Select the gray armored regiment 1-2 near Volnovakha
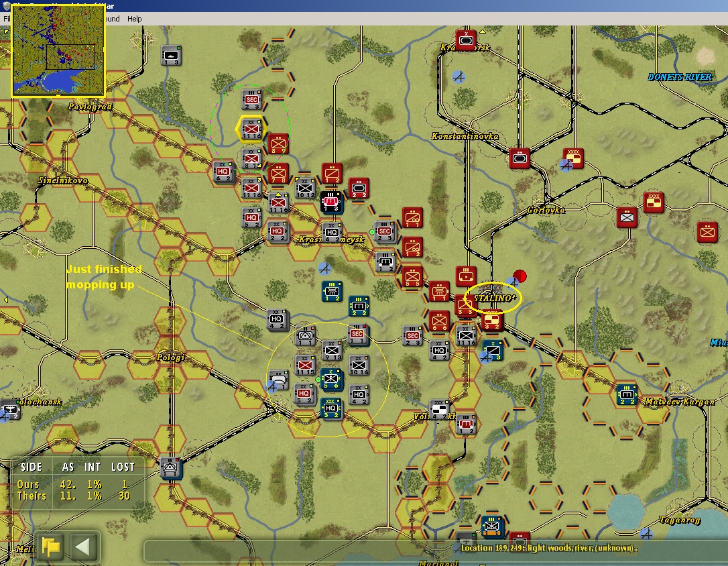Viewport: 728px width, 566px height. 466,424
